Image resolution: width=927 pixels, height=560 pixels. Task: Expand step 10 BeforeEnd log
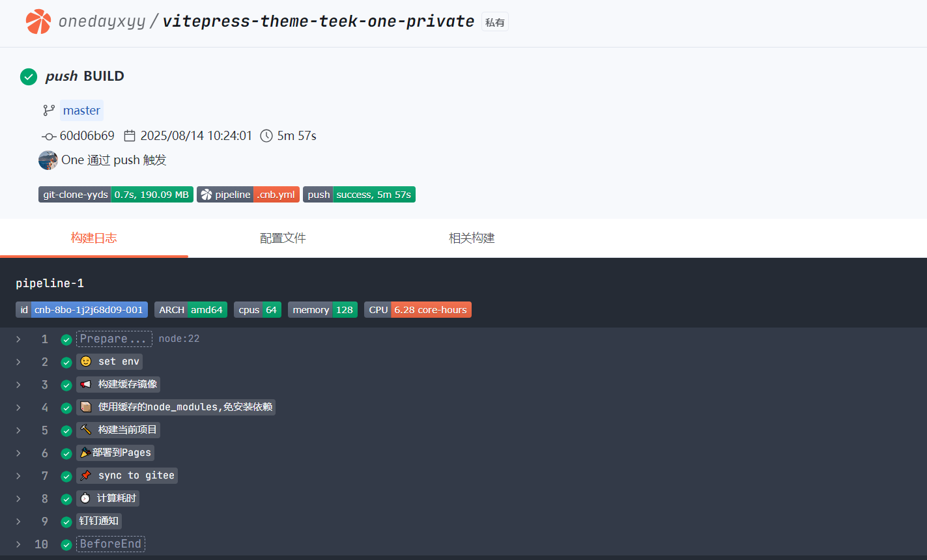point(18,544)
